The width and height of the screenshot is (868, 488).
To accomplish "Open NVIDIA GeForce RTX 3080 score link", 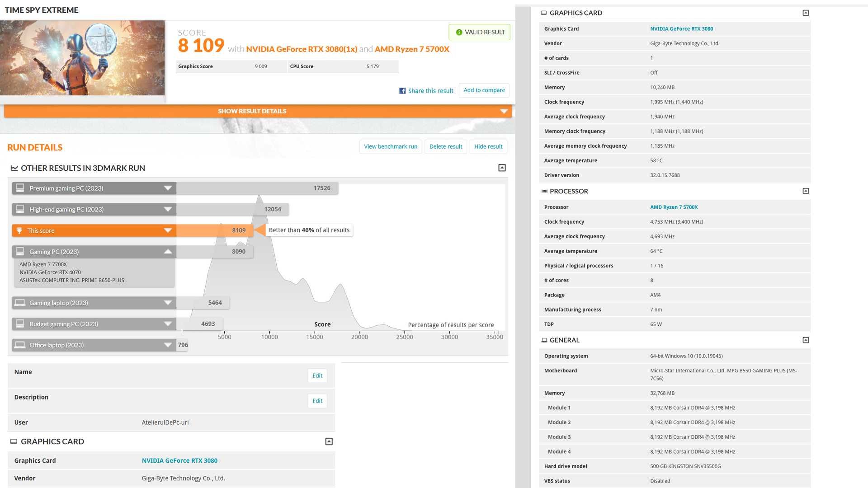I will (x=302, y=49).
